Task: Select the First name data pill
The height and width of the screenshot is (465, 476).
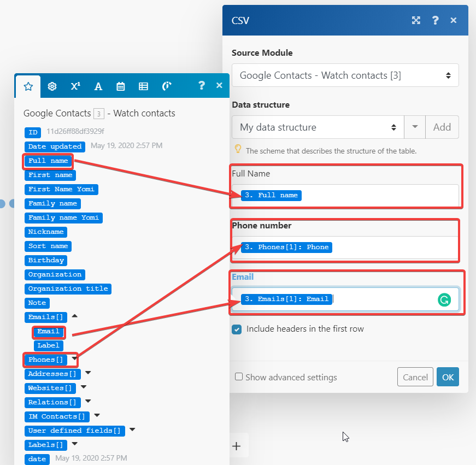Action: (50, 175)
